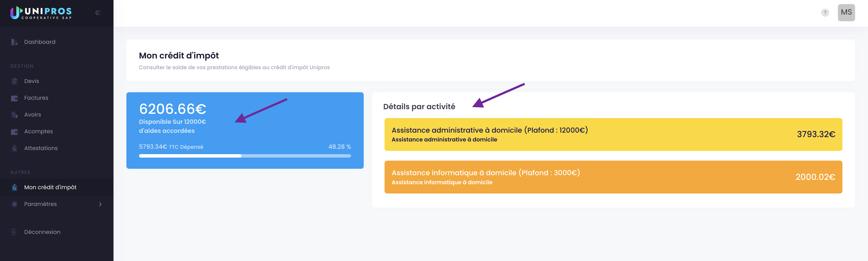Collapse the sidebar with double-chevron icon

pyautogui.click(x=98, y=13)
